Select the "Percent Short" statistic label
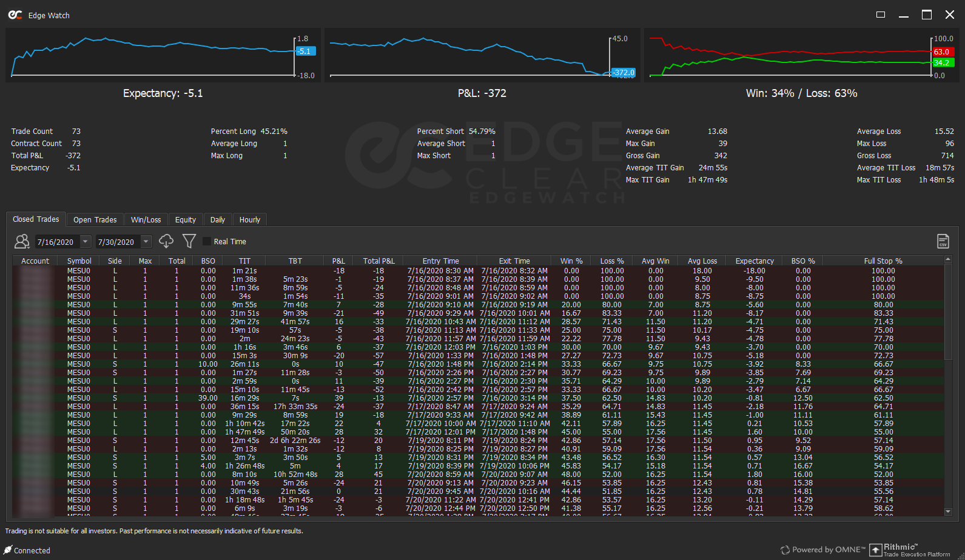The height and width of the screenshot is (560, 965). click(x=440, y=132)
